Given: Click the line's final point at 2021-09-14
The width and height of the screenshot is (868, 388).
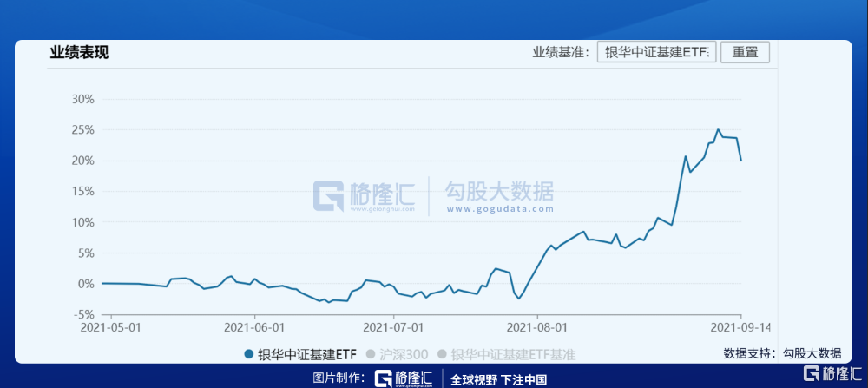Looking at the screenshot, I should point(741,161).
